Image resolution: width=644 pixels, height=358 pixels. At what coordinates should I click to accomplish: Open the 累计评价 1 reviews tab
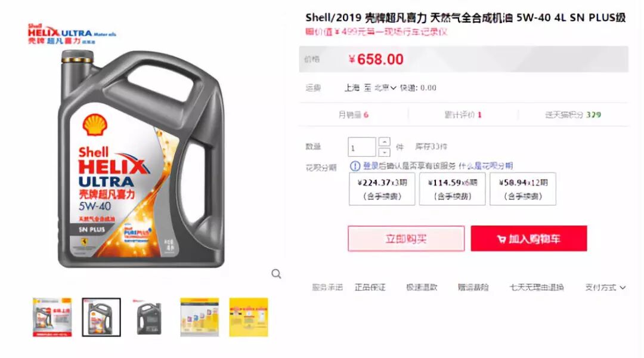pyautogui.click(x=463, y=115)
